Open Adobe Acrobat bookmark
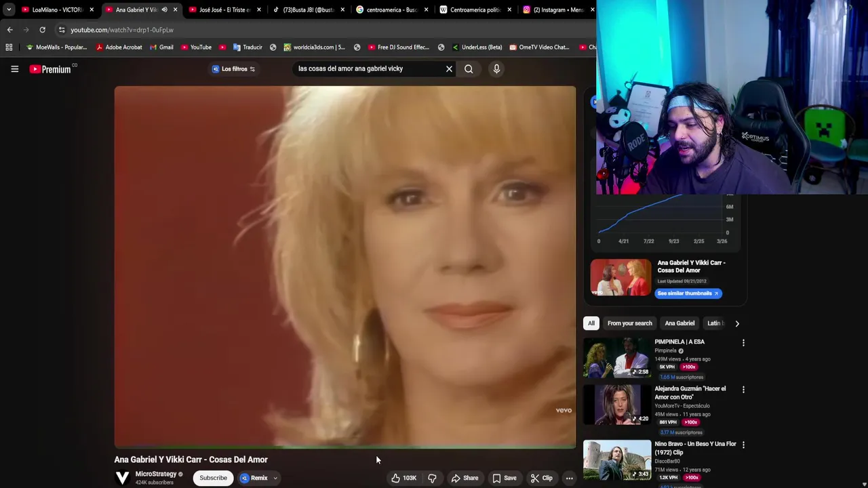Image resolution: width=868 pixels, height=488 pixels. coord(119,47)
